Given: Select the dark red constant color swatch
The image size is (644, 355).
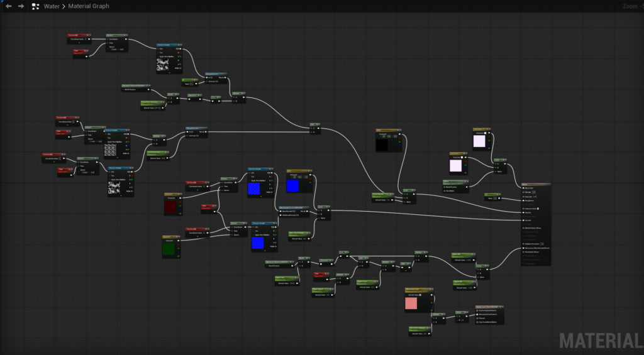Looking at the screenshot, I should (171, 207).
